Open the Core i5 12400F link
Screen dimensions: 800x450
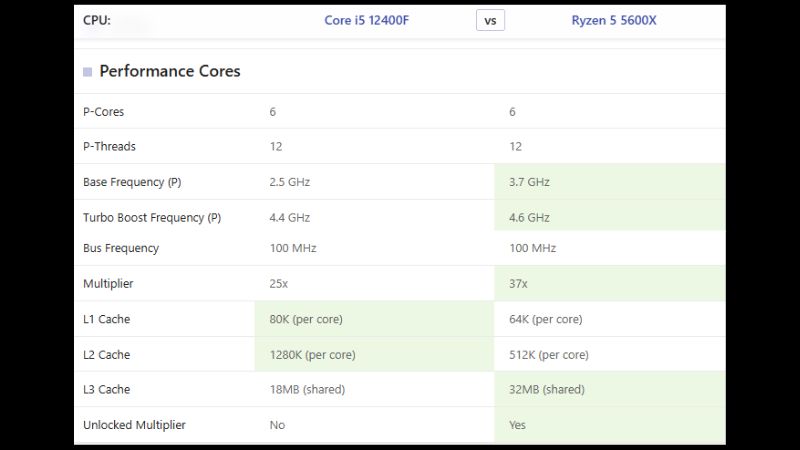pos(366,20)
